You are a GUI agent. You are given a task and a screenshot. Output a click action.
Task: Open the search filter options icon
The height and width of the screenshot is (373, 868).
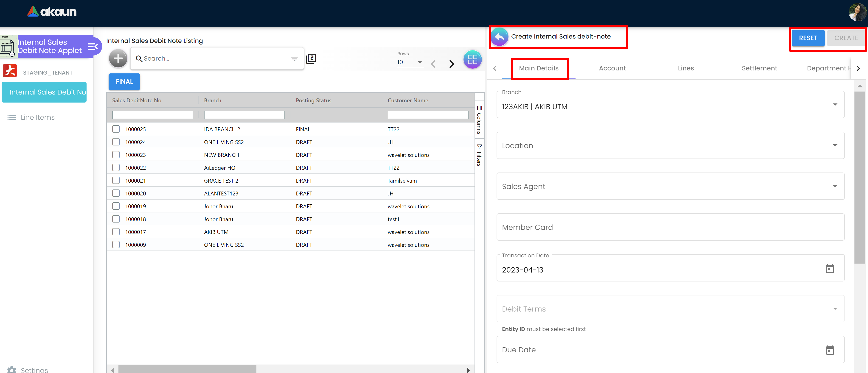point(294,59)
